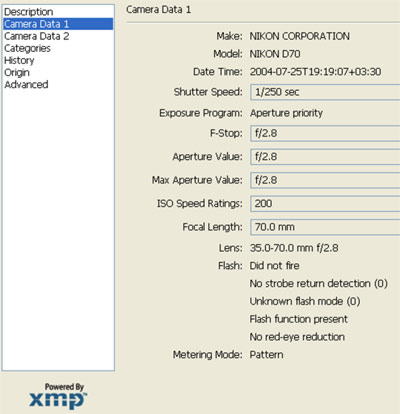400x414 pixels.
Task: Open the Description section
Action: [x=29, y=12]
